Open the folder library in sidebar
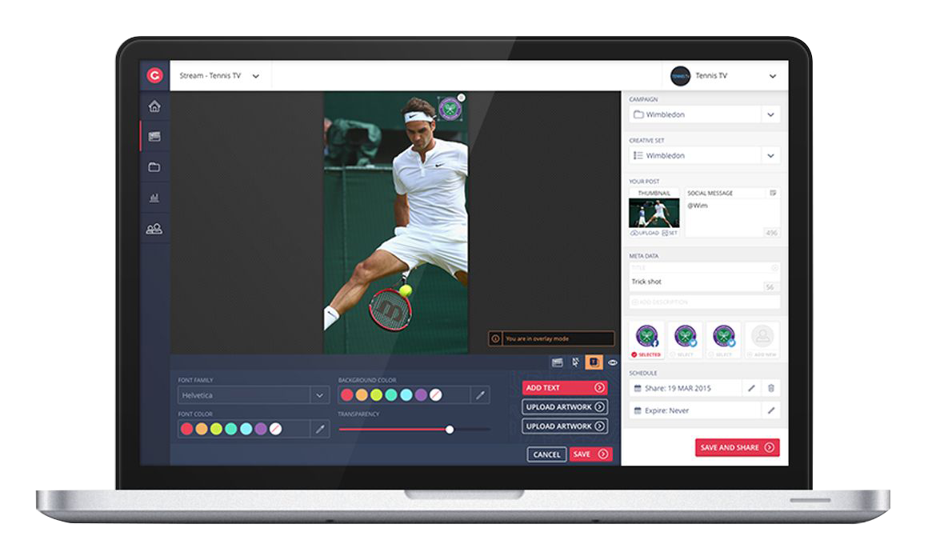This screenshot has height=560, width=928. coord(154,167)
